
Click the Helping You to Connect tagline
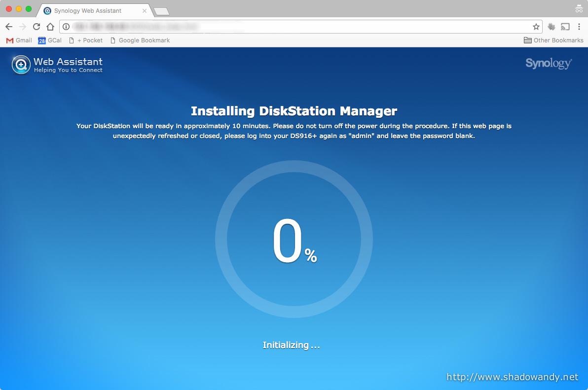[x=68, y=70]
